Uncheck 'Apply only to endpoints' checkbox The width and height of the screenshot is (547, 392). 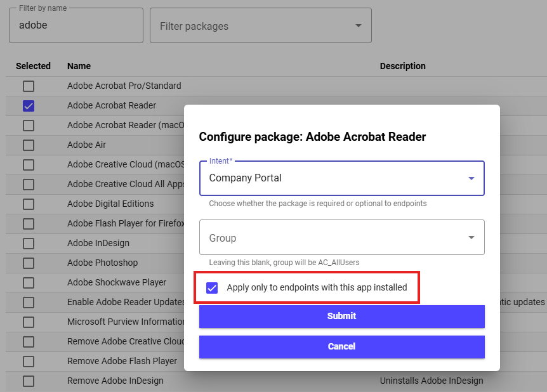(212, 288)
